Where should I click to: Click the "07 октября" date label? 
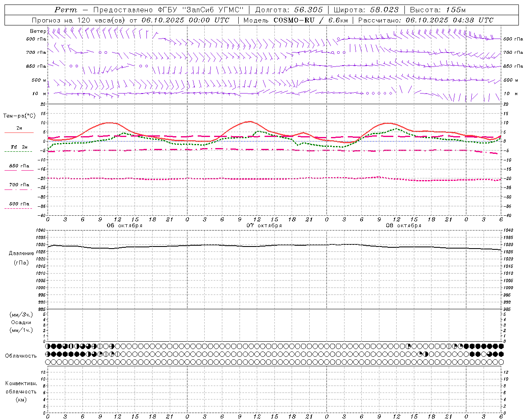[x=264, y=226]
